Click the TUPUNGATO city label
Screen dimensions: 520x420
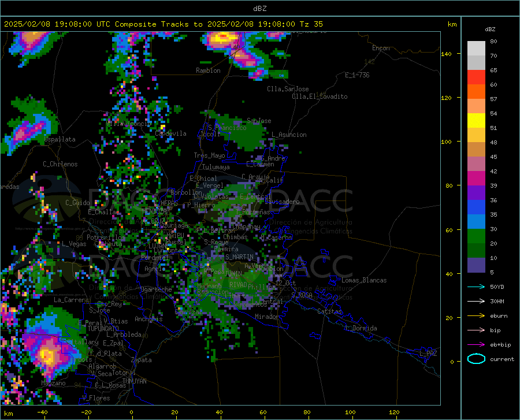click(103, 329)
